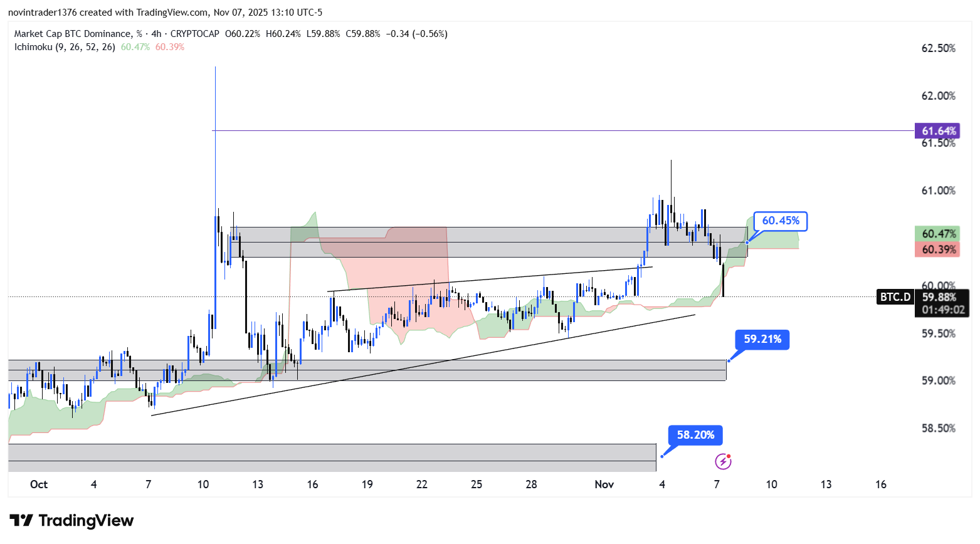This screenshot has height=544, width=980.
Task: Click the red 60.39% Ichimoku axis label
Action: [x=937, y=249]
